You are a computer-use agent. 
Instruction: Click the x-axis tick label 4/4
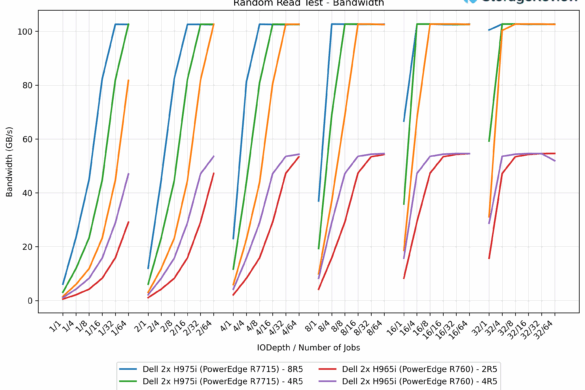240,325
